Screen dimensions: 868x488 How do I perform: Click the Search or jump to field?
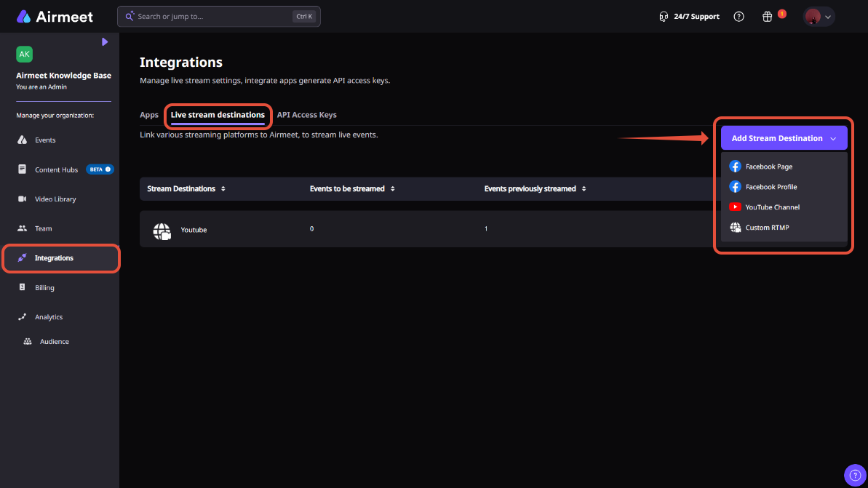click(219, 17)
